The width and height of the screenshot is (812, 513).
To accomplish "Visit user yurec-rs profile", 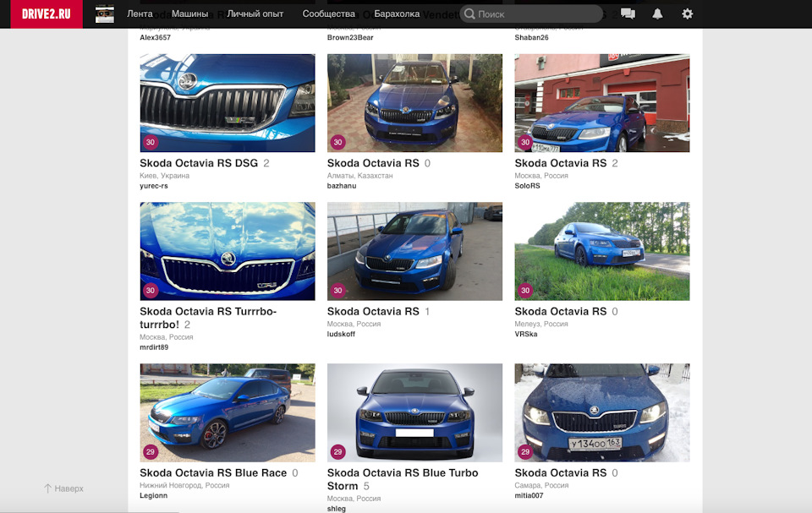I will click(x=154, y=186).
